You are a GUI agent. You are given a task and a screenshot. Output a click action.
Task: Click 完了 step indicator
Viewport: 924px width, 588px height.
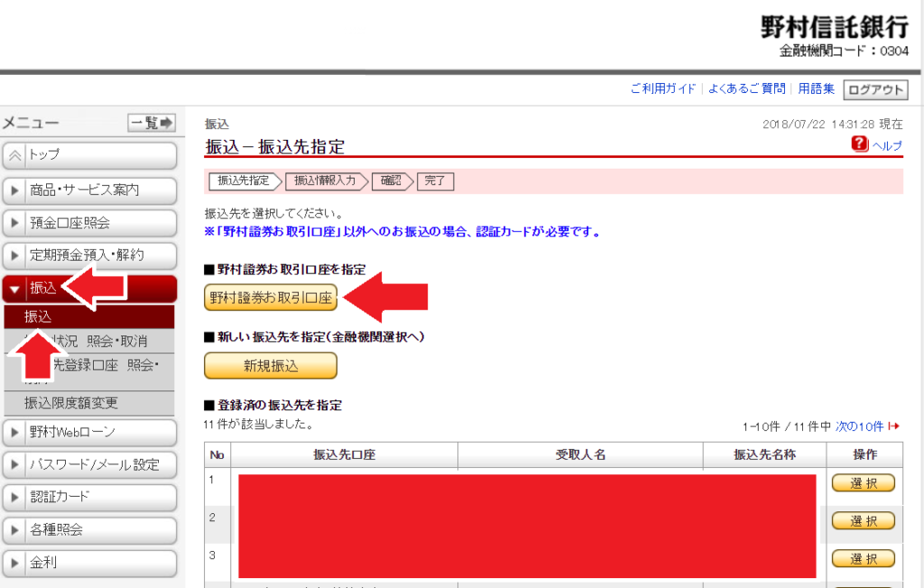click(435, 181)
